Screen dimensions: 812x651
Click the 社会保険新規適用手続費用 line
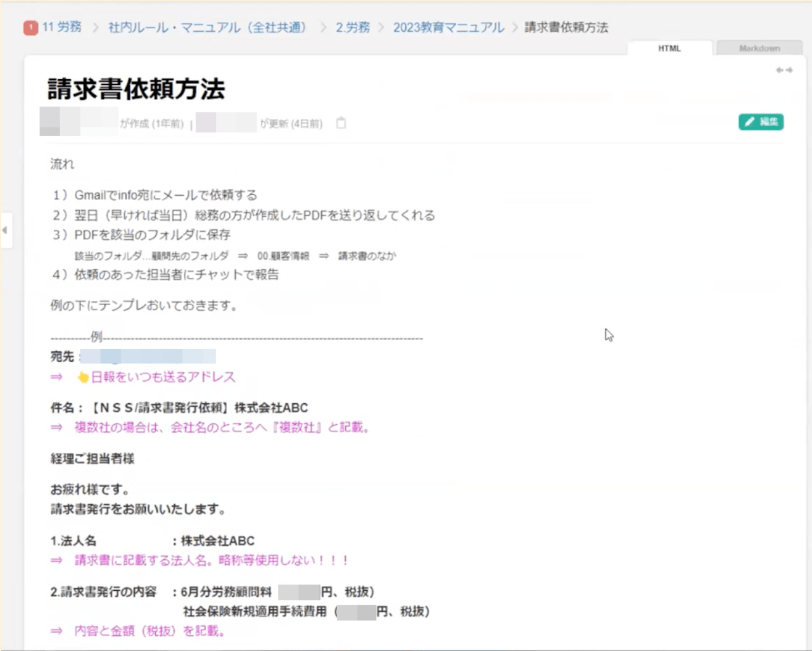[x=307, y=612]
